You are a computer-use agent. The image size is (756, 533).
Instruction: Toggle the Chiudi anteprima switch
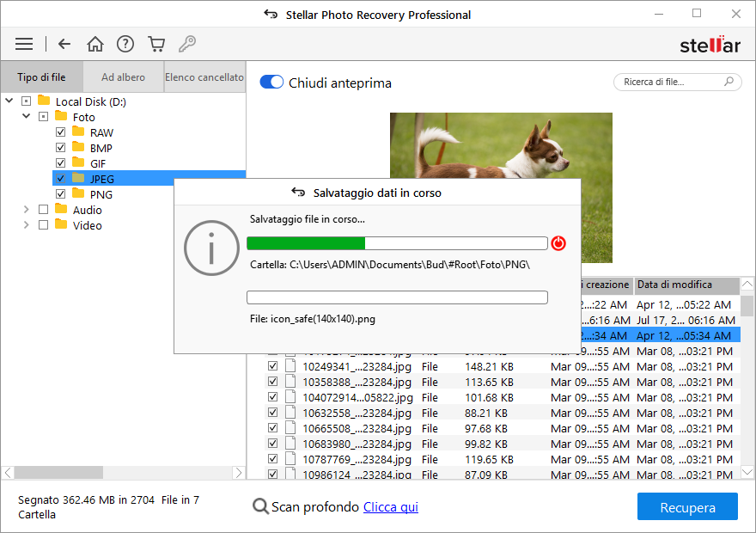pyautogui.click(x=271, y=83)
